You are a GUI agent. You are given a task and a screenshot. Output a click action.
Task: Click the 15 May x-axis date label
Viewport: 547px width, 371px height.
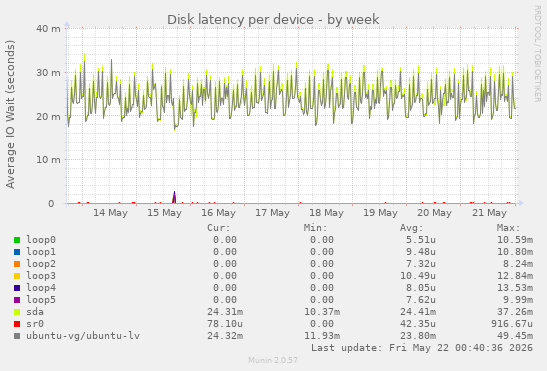[164, 213]
